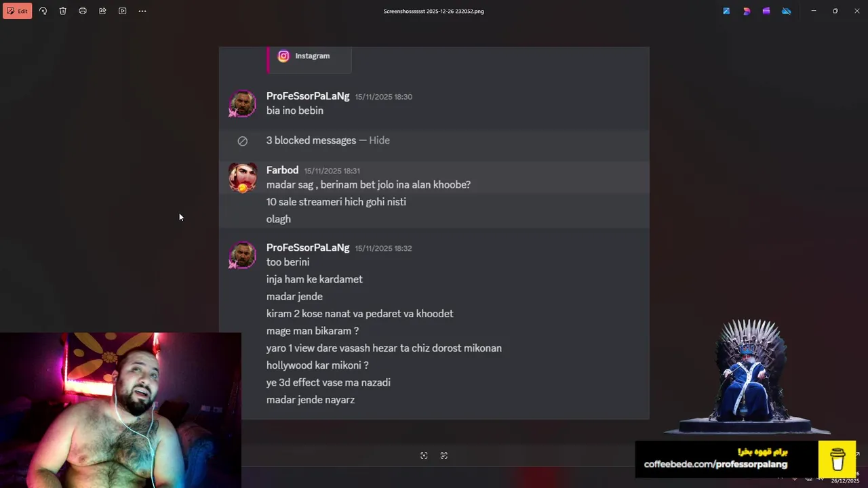Open the three-dots See more menu
Image resolution: width=868 pixels, height=488 pixels.
142,11
